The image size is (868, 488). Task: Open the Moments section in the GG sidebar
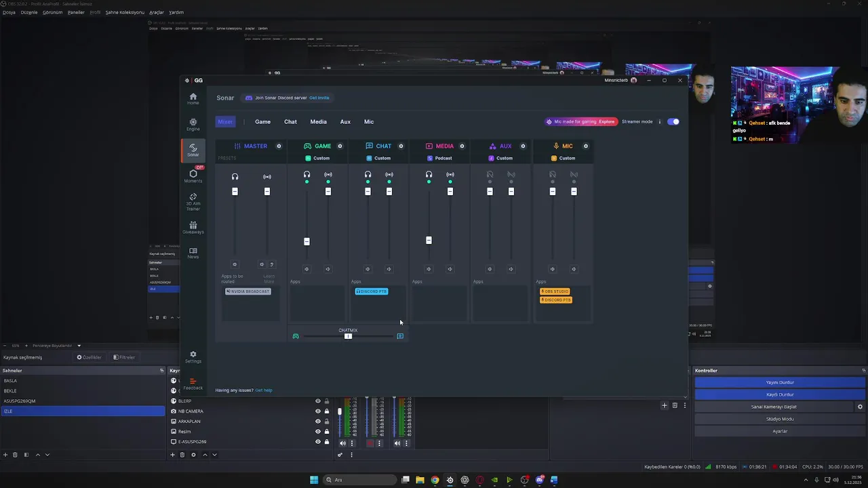[193, 176]
